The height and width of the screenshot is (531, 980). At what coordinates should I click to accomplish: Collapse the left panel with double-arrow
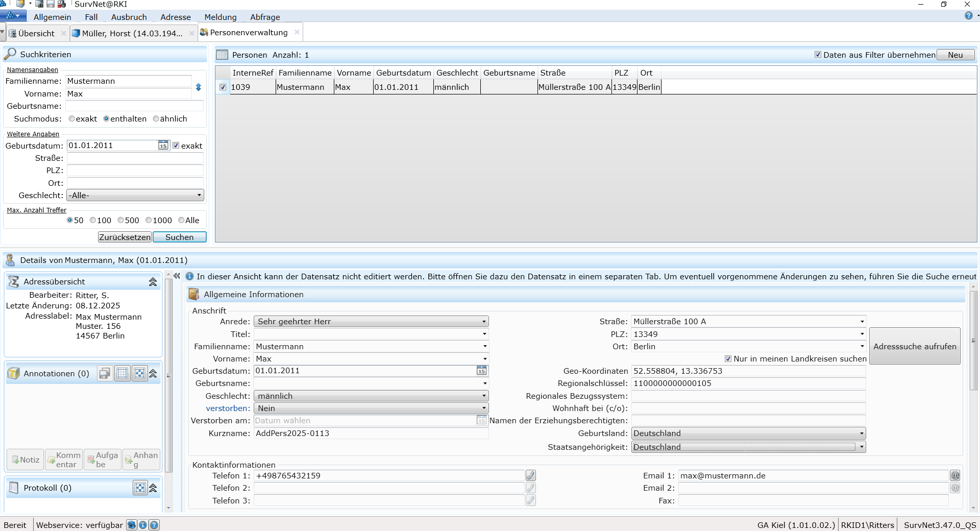(x=177, y=276)
